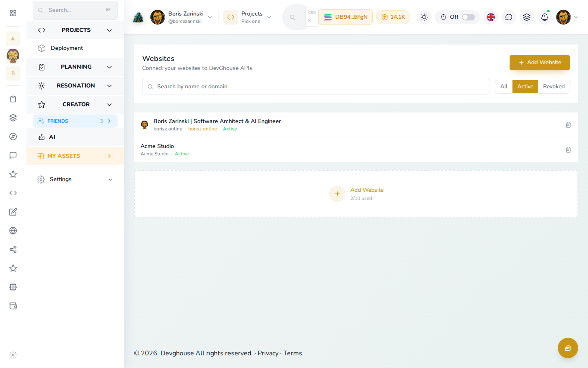Click the gold Add Website button

[540, 63]
